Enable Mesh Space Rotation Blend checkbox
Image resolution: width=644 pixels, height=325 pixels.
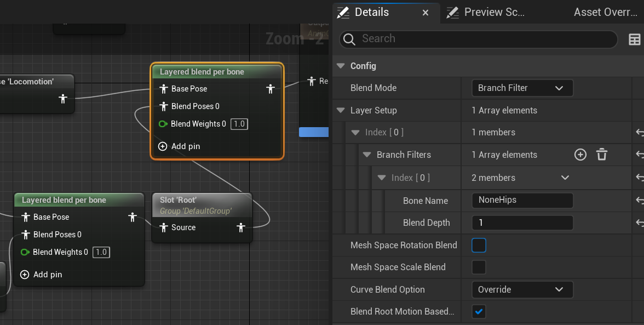click(x=479, y=245)
